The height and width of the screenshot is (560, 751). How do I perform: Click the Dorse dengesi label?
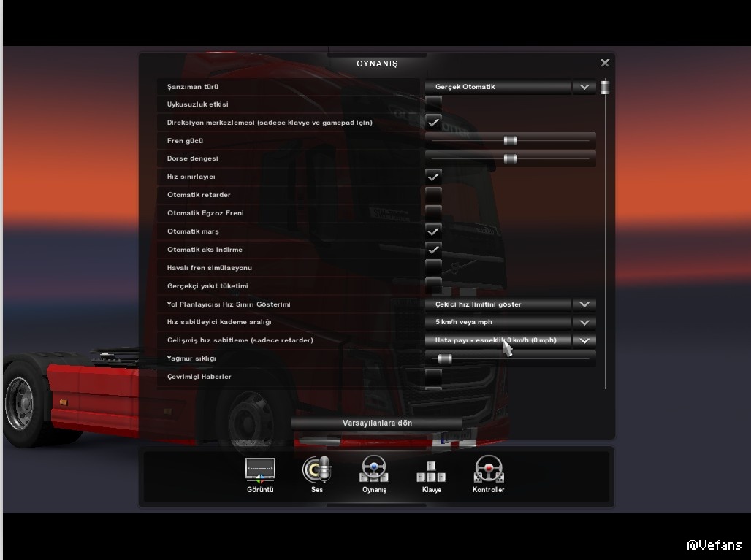click(x=193, y=158)
